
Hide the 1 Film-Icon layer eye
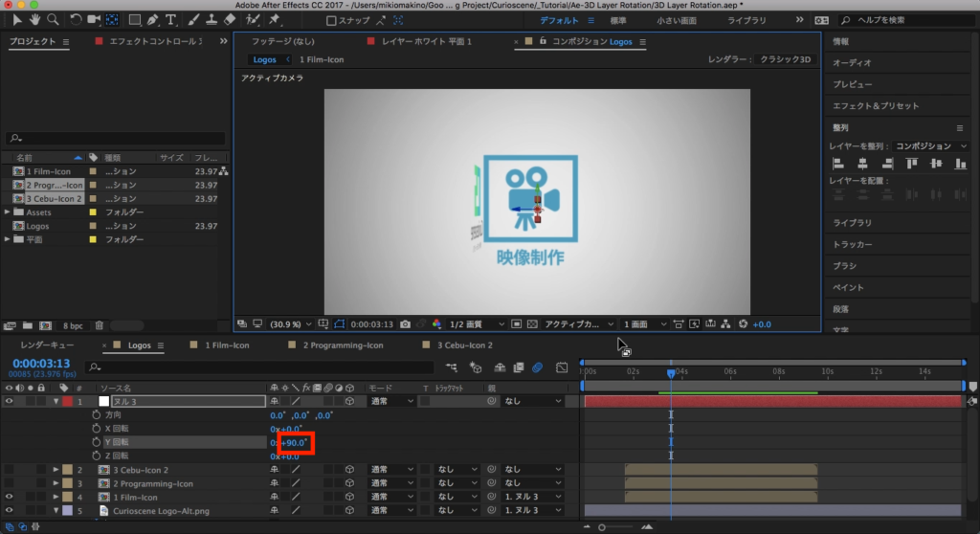[x=9, y=497]
